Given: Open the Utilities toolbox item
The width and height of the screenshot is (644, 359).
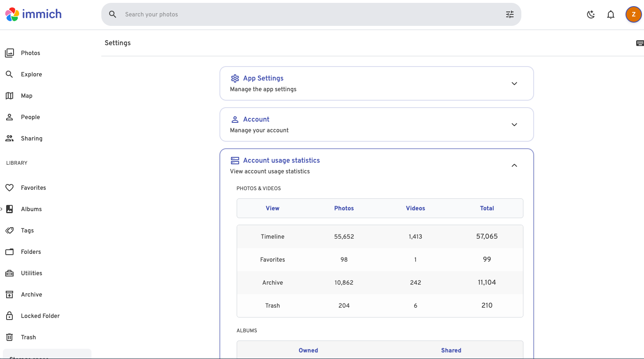Looking at the screenshot, I should [x=31, y=273].
